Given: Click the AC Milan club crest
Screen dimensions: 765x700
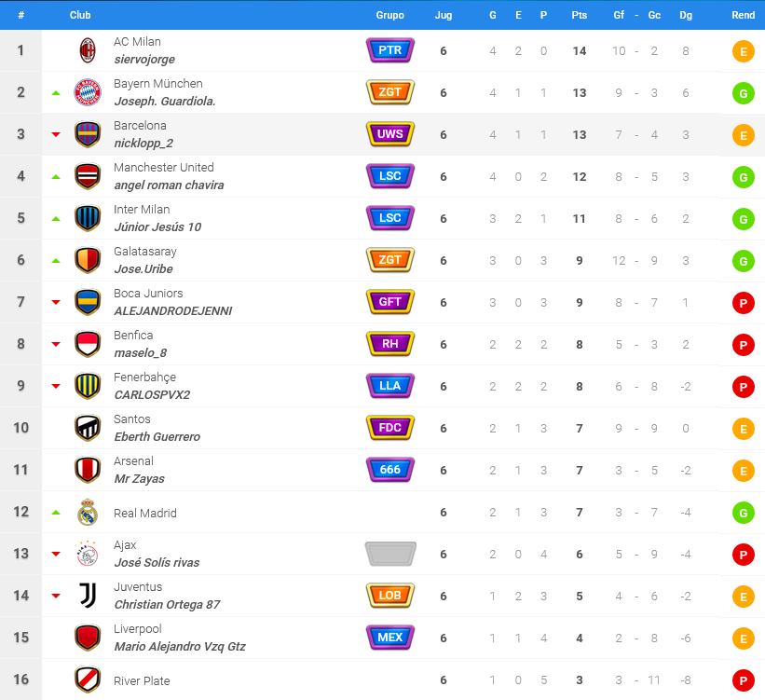Looking at the screenshot, I should pyautogui.click(x=88, y=50).
